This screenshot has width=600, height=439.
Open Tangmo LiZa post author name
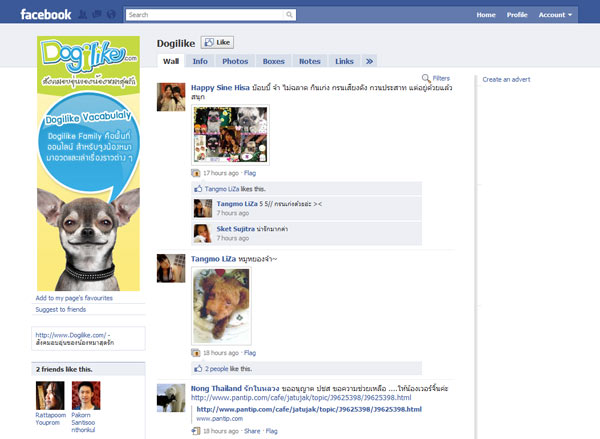214,259
